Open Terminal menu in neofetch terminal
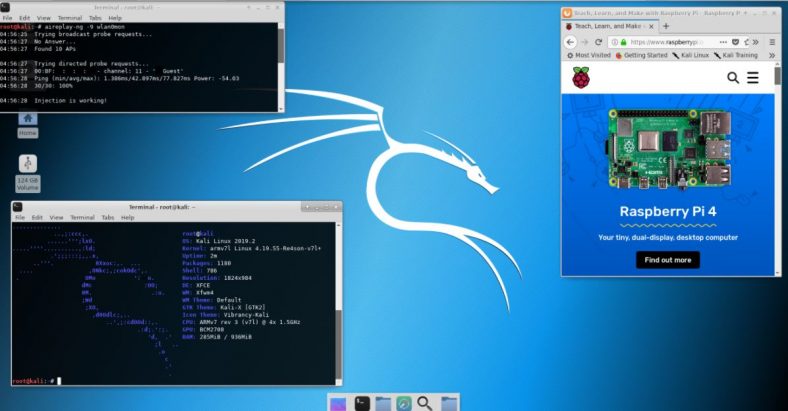This screenshot has height=411, width=788. tap(82, 218)
